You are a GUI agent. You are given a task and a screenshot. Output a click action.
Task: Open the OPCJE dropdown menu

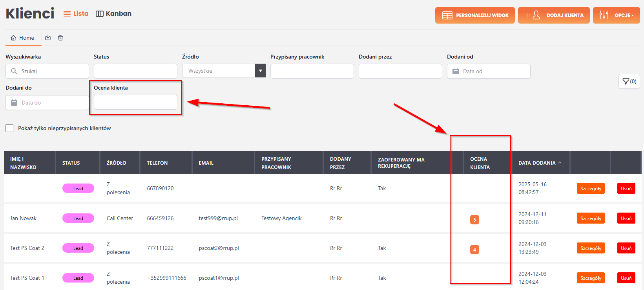(x=616, y=15)
